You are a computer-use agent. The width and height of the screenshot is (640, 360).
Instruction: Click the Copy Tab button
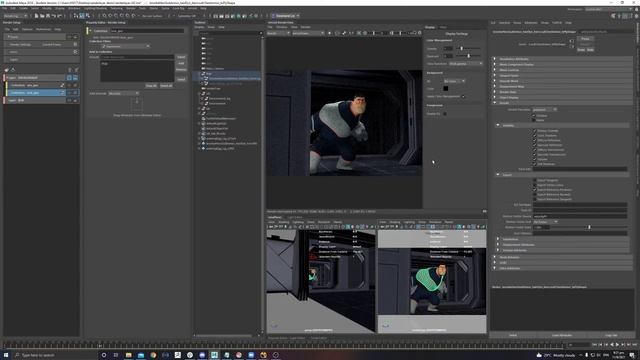pyautogui.click(x=611, y=336)
